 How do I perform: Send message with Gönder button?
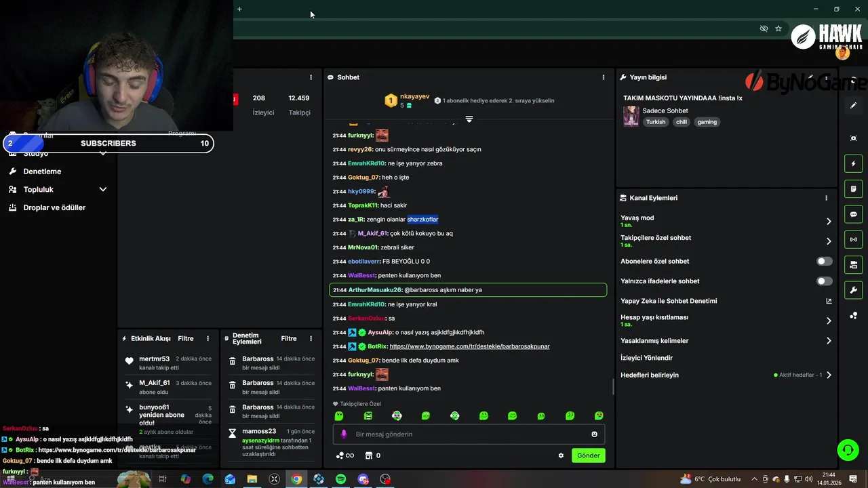click(588, 455)
